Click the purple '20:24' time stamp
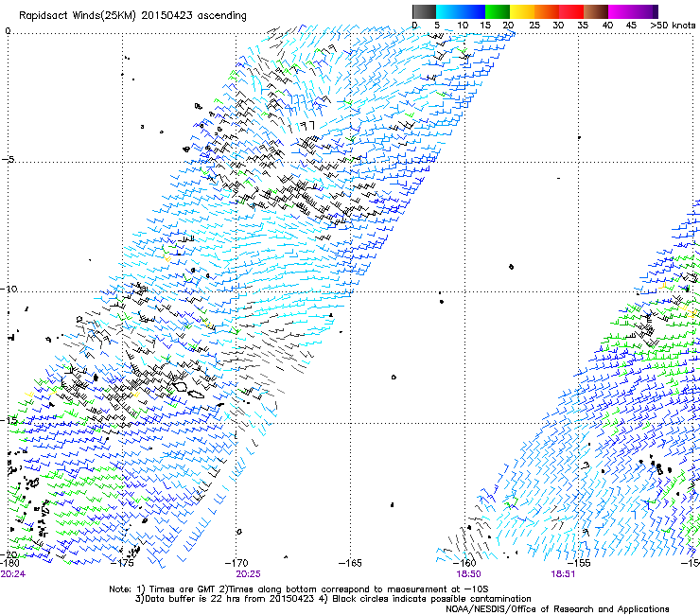The height and width of the screenshot is (615, 700). coord(13,574)
